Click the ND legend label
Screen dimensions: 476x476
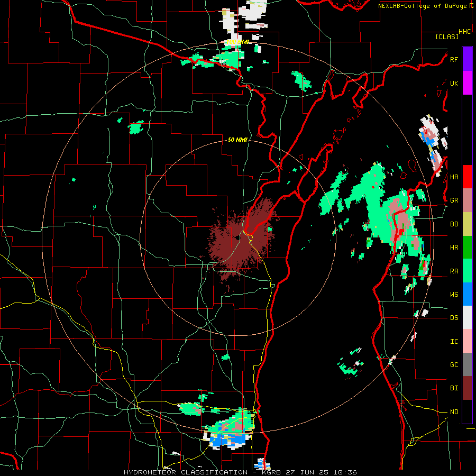point(454,412)
